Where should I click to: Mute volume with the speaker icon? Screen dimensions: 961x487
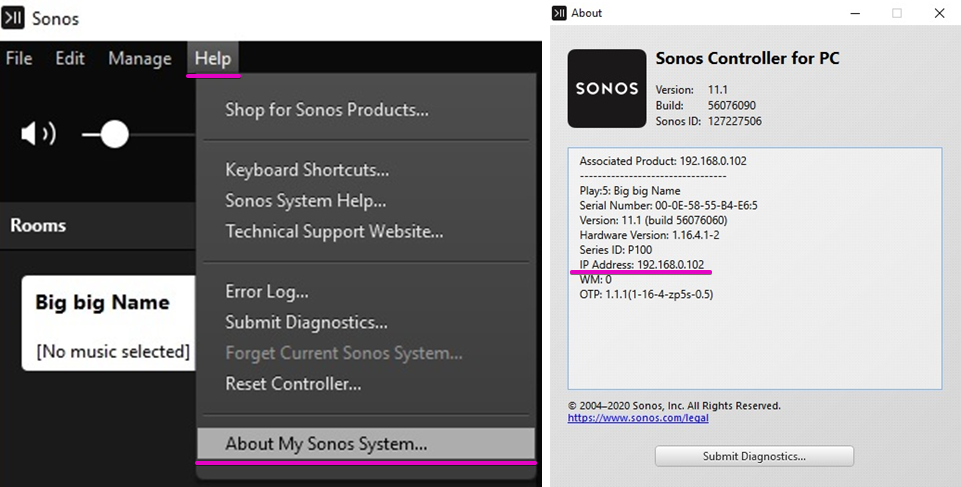pos(38,134)
